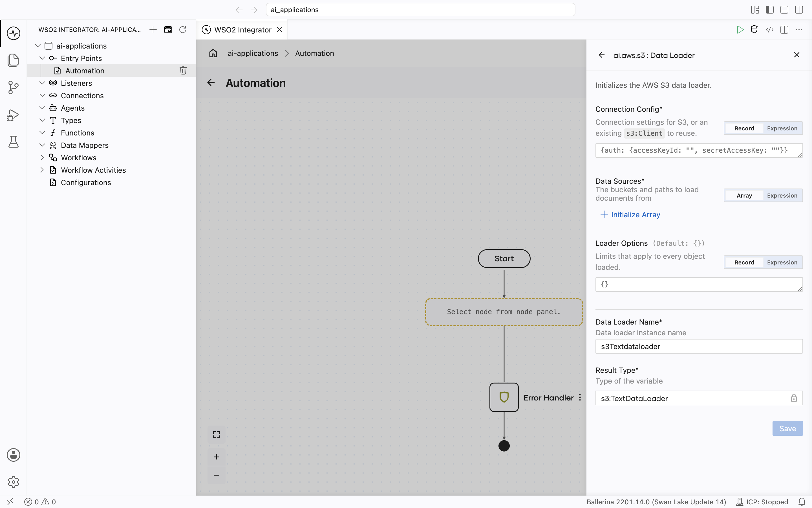Click the ai_applications command center search bar
The height and width of the screenshot is (508, 812).
(x=420, y=10)
